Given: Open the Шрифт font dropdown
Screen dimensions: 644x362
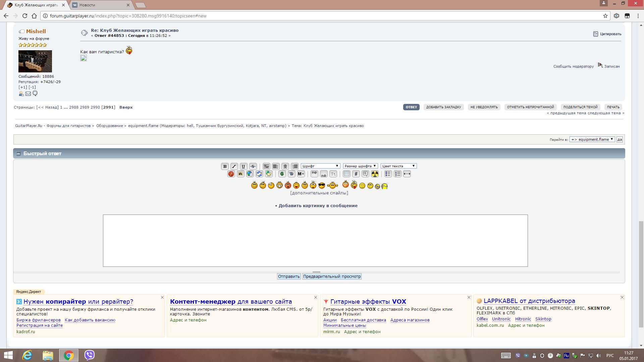Looking at the screenshot, I should pos(320,166).
